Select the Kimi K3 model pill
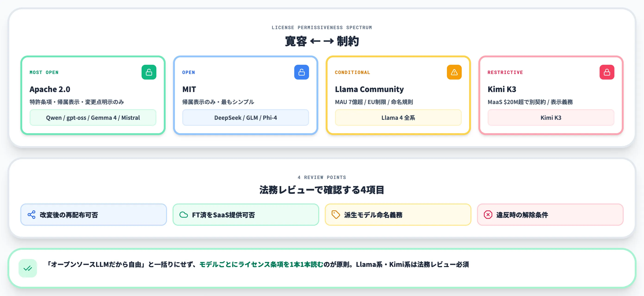 tap(551, 117)
